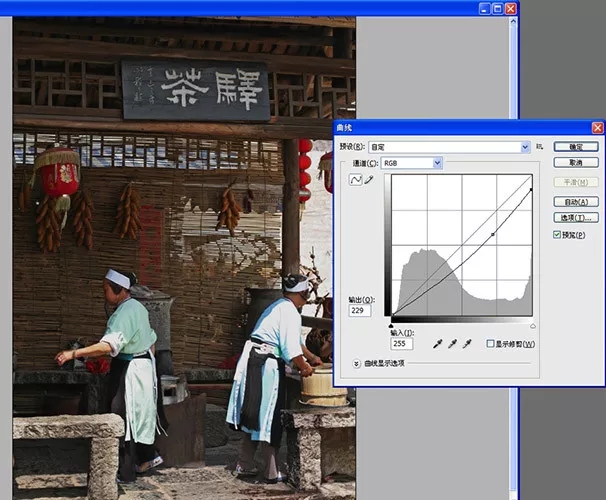The image size is (606, 500).
Task: Open the preset options menu icon
Action: [540, 146]
